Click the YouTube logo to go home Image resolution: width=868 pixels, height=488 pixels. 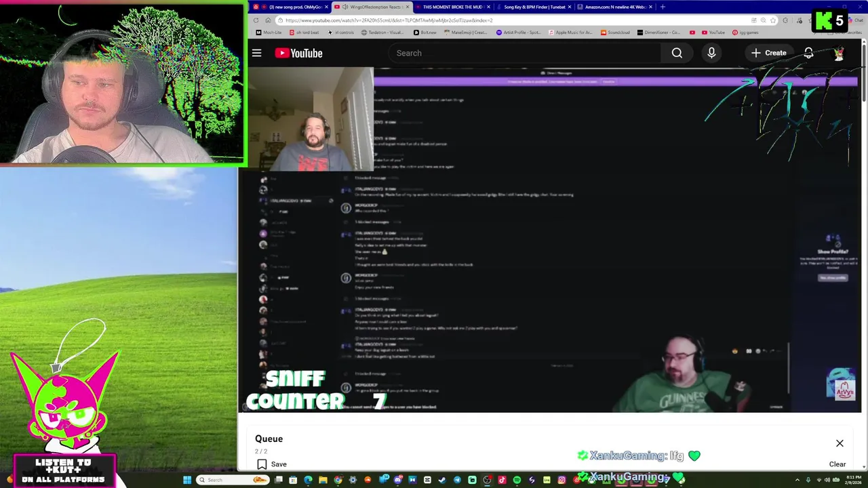tap(298, 53)
